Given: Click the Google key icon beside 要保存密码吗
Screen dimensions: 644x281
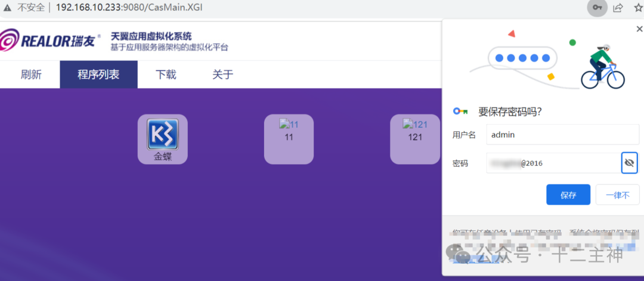Looking at the screenshot, I should (460, 111).
